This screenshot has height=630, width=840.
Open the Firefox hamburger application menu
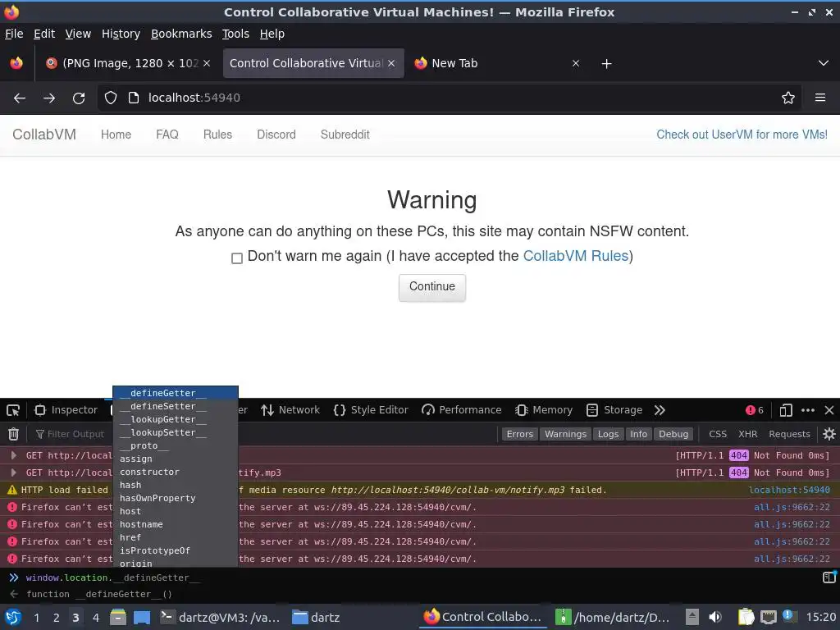820,98
